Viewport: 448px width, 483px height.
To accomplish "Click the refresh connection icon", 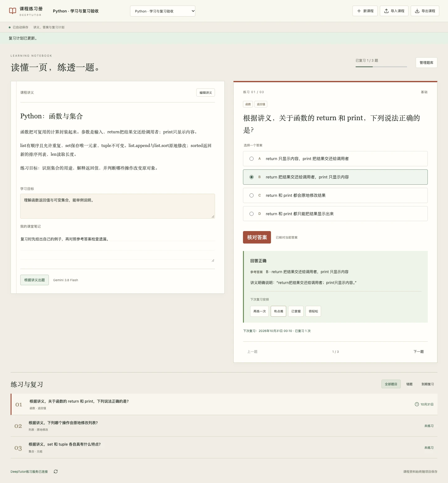I will click(56, 471).
